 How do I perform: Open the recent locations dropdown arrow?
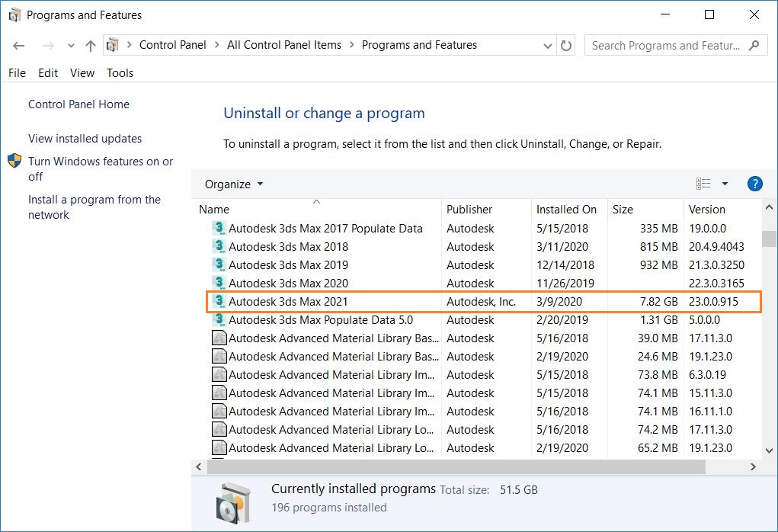pos(71,46)
